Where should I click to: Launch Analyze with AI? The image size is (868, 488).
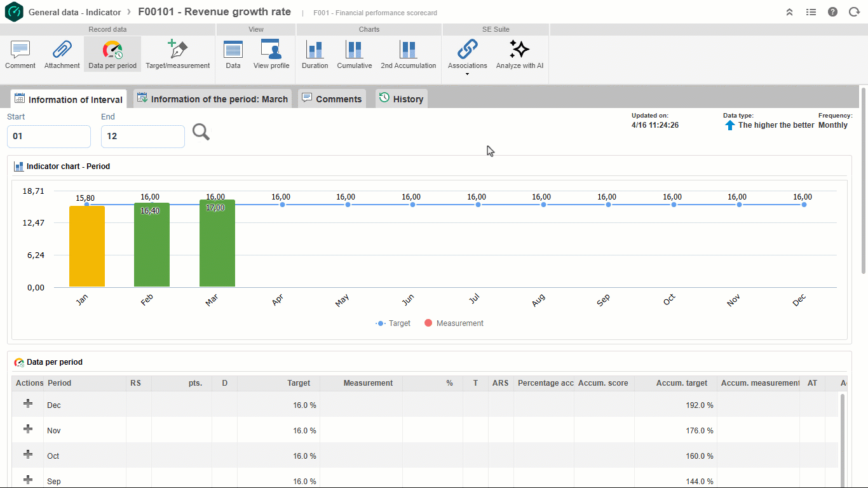point(520,54)
